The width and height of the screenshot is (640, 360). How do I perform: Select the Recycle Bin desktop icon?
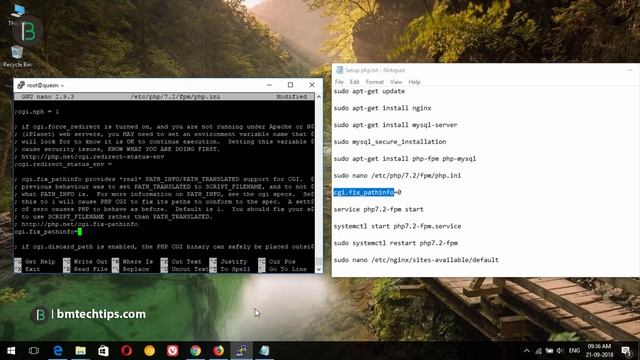click(x=17, y=57)
